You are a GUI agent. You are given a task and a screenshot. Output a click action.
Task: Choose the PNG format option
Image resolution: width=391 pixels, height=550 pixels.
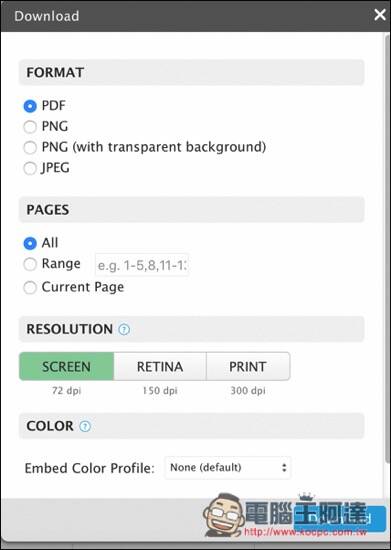30,127
